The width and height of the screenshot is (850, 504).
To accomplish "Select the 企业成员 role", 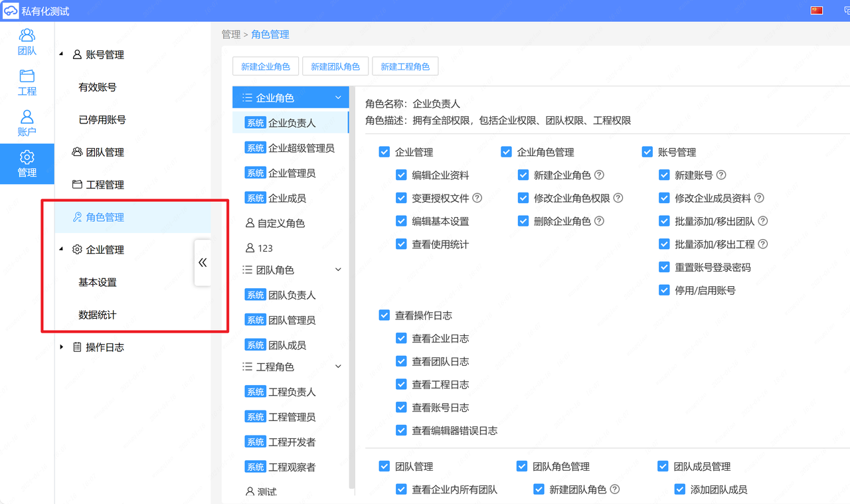I will [x=290, y=198].
